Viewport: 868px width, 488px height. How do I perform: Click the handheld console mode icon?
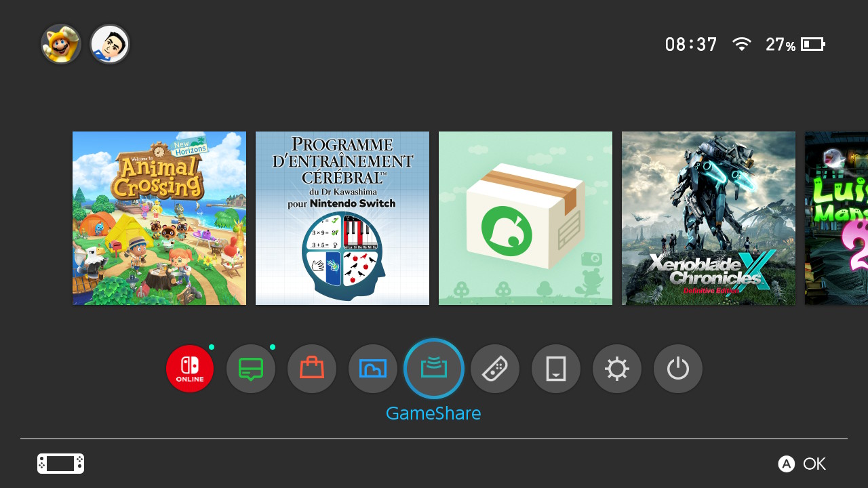click(x=60, y=464)
